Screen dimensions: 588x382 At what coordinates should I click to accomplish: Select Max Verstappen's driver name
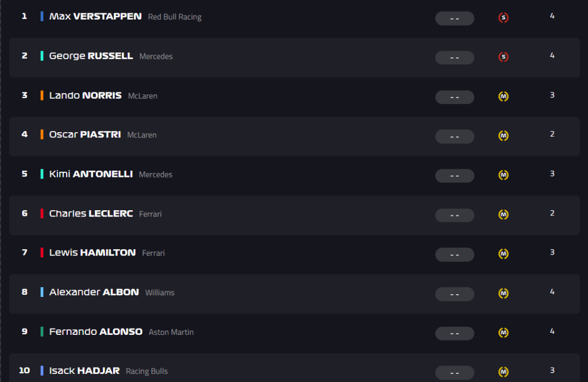click(96, 17)
